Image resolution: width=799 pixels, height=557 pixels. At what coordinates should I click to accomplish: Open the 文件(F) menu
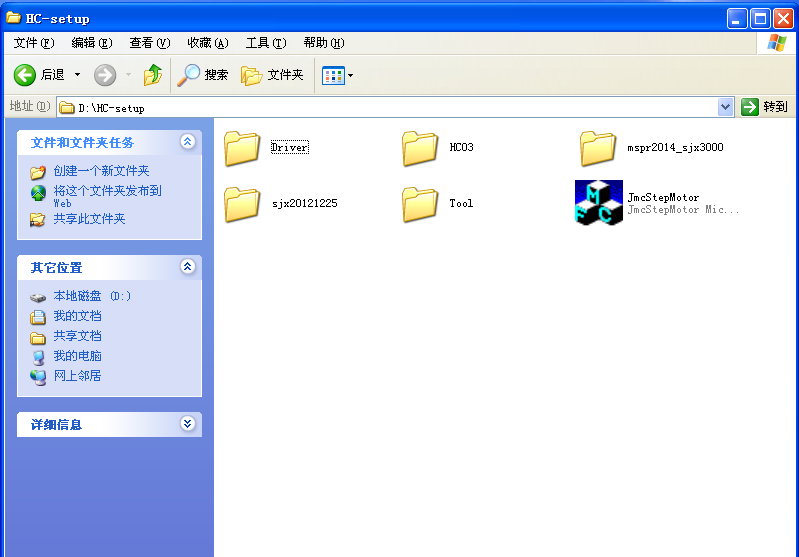pyautogui.click(x=34, y=43)
